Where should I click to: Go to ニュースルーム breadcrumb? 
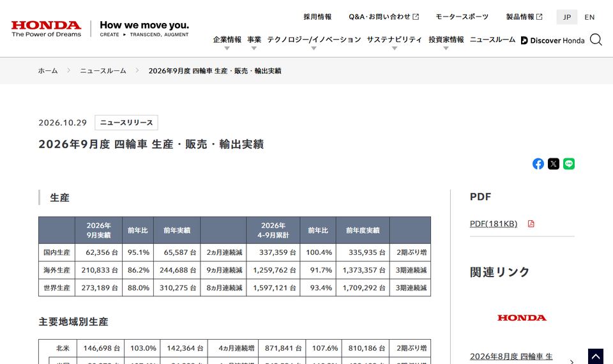[x=103, y=71]
